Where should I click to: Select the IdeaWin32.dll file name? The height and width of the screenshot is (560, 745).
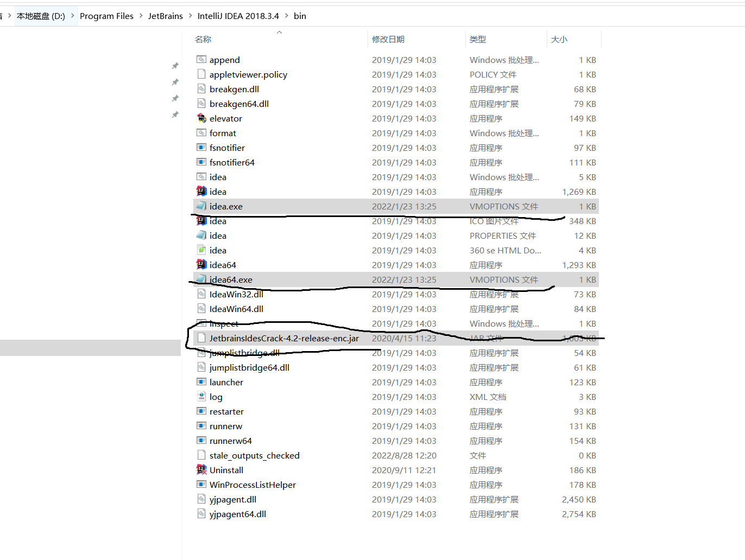(236, 294)
